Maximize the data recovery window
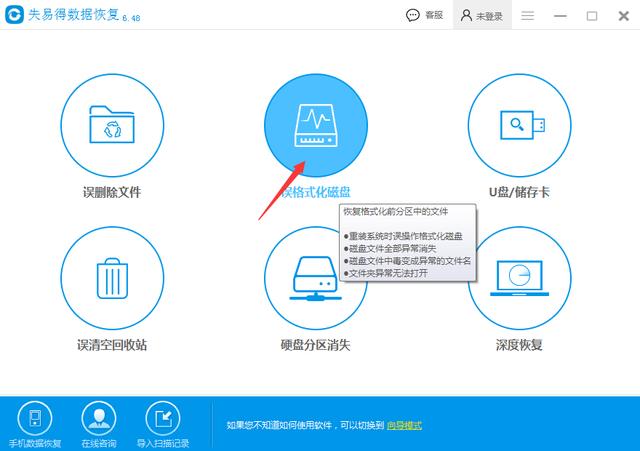Viewport: 640px width, 451px height. [x=592, y=16]
